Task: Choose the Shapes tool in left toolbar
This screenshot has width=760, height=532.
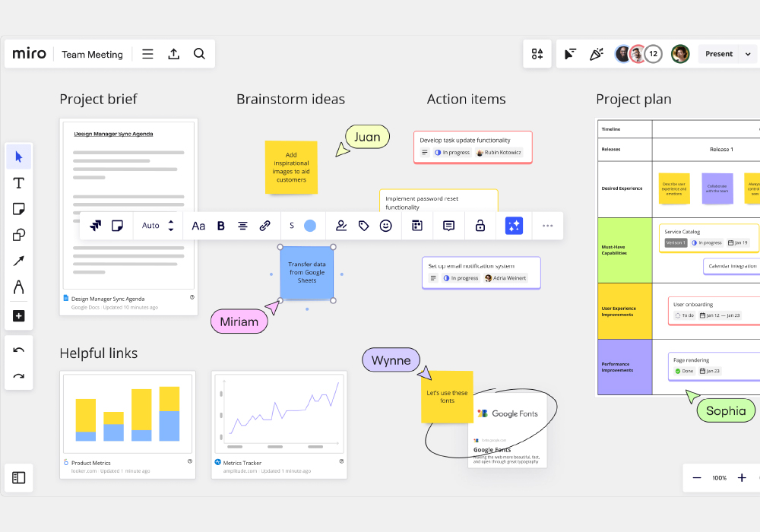Action: [19, 235]
